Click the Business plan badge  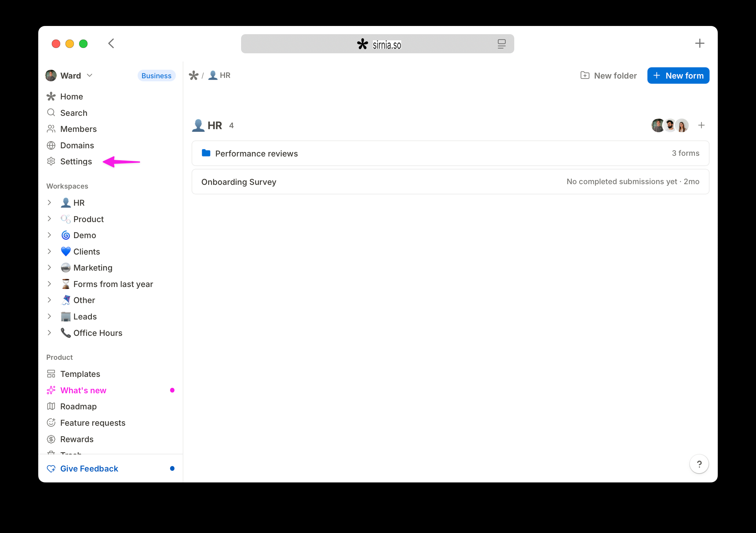[156, 76]
